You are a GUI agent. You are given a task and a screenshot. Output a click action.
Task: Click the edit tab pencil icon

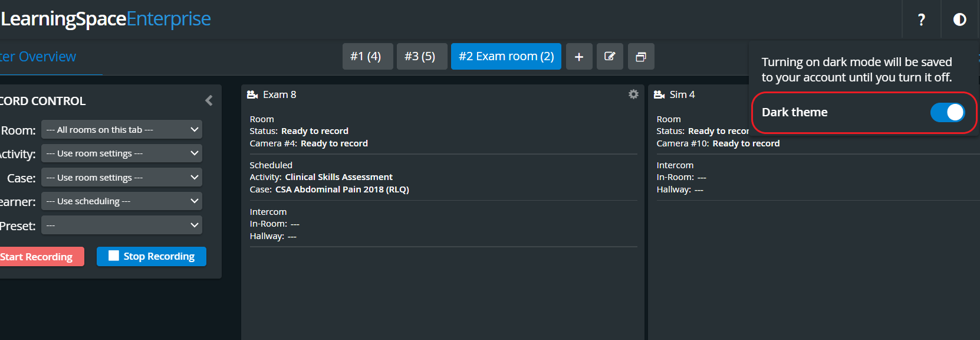(x=610, y=57)
